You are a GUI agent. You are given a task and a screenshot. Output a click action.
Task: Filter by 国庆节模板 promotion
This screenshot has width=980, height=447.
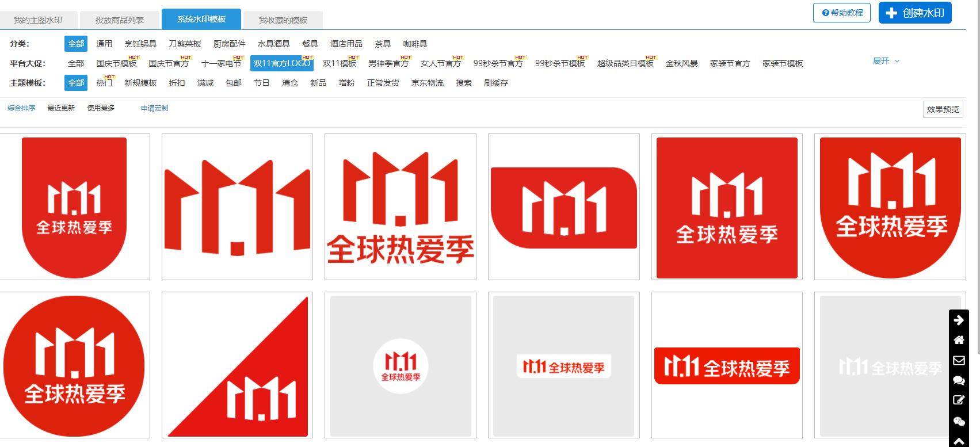point(116,63)
